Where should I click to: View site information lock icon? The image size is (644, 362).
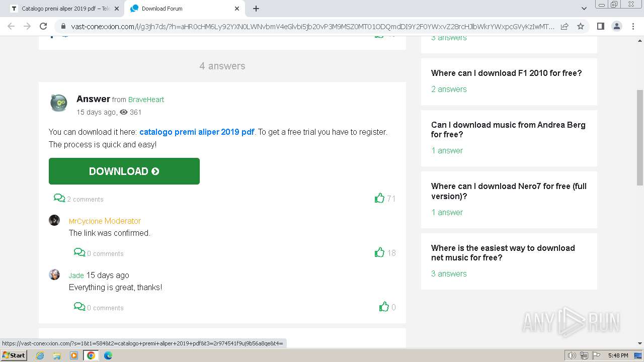tap(63, 26)
